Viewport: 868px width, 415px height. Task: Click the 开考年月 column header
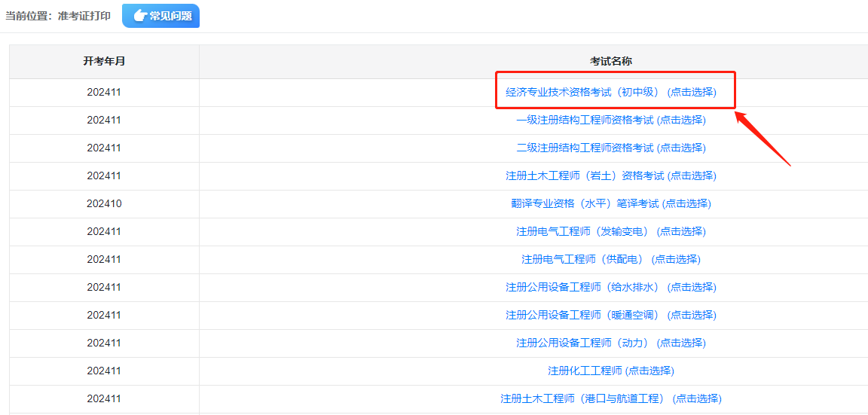104,61
